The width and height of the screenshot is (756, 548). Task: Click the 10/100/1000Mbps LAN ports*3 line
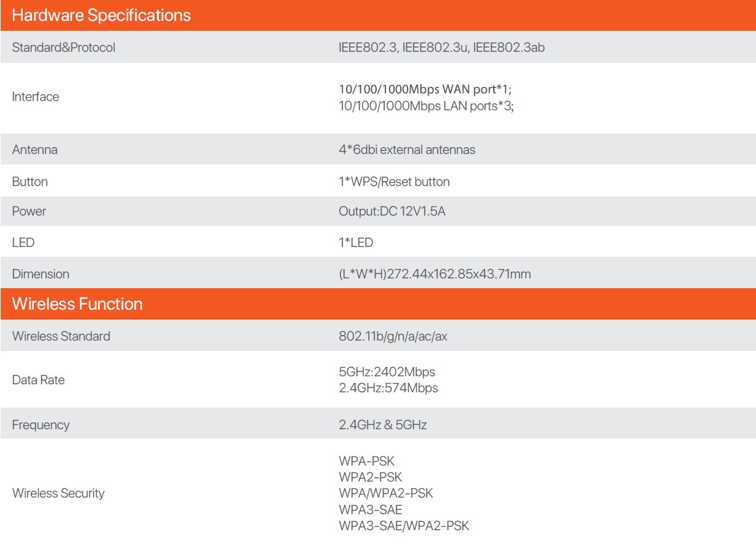tap(426, 106)
